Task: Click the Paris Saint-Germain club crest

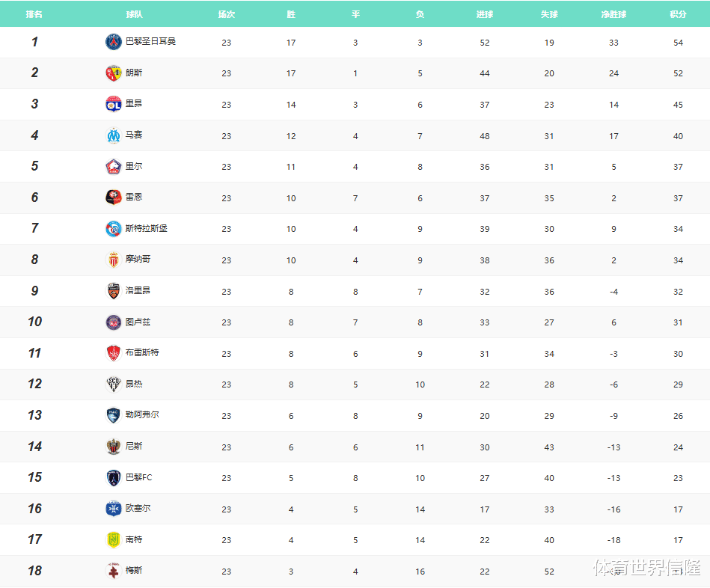Action: point(113,42)
